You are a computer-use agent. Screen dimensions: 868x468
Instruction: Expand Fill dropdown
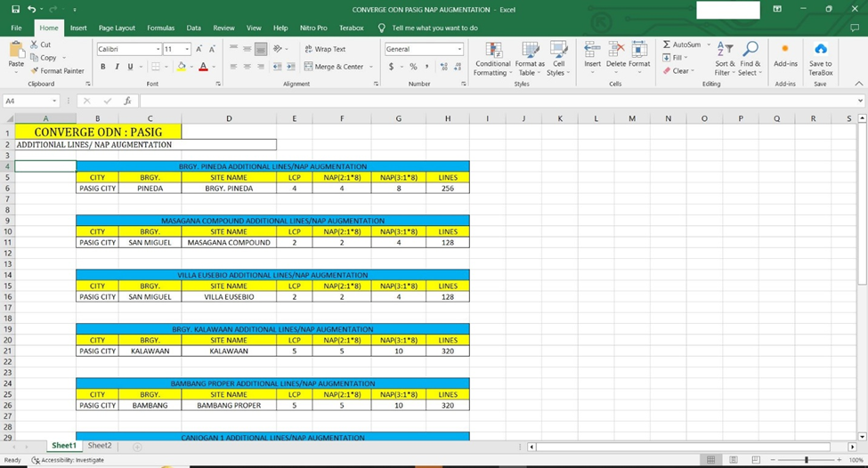[685, 58]
